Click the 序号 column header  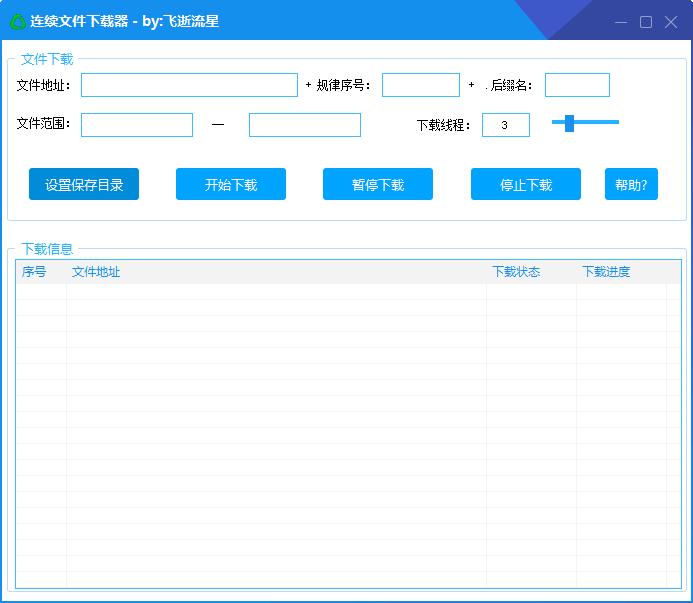click(34, 272)
